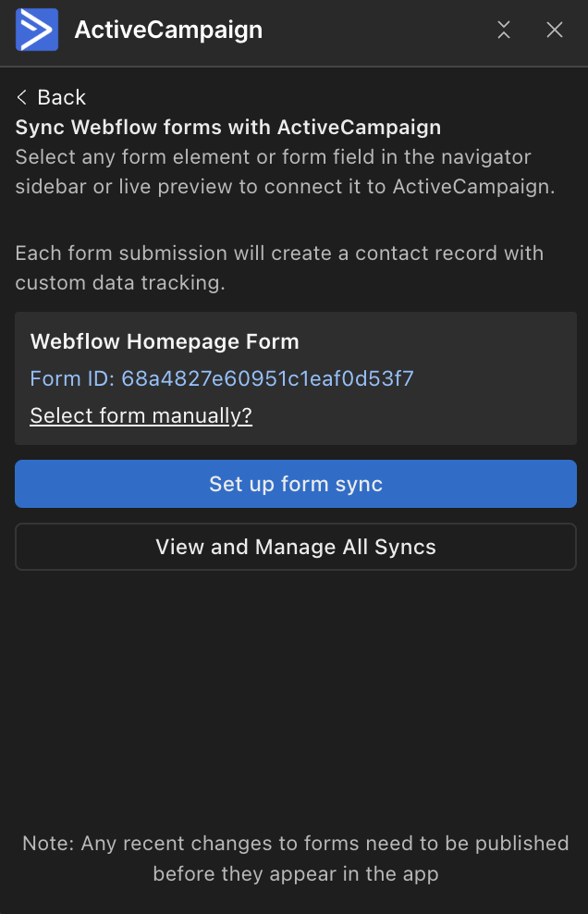The width and height of the screenshot is (588, 914).
Task: Click the Back label text
Action: [61, 97]
